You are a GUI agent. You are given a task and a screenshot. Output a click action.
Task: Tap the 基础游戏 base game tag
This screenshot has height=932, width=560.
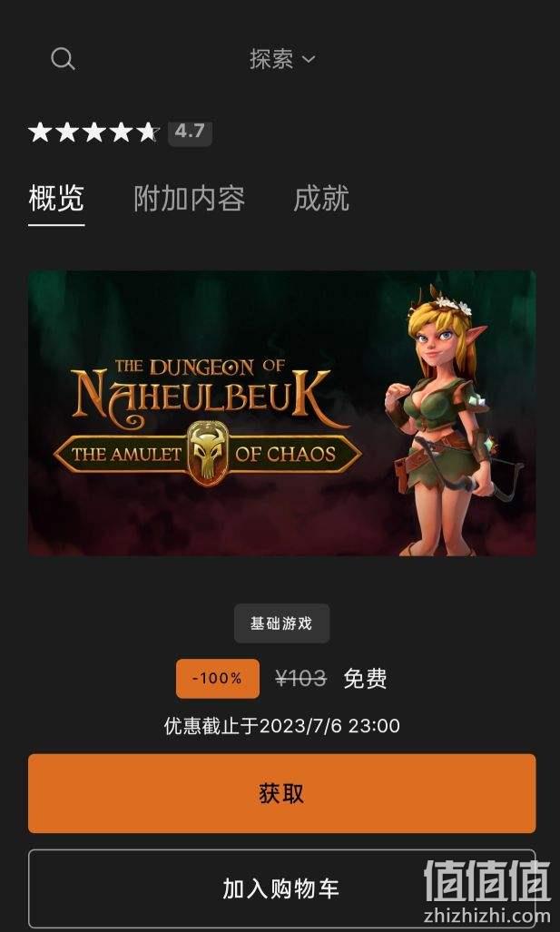tap(281, 623)
